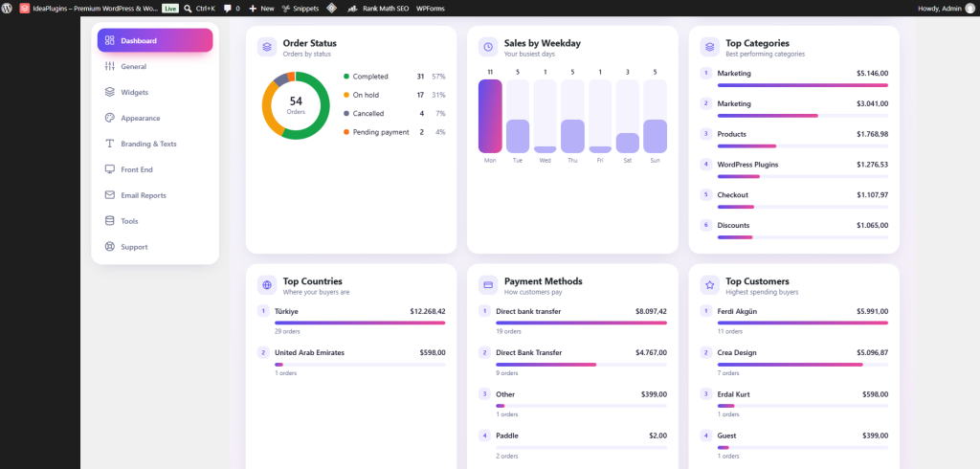Image resolution: width=980 pixels, height=469 pixels.
Task: Open the IdeaPlugins site favicon icon
Action: [x=24, y=9]
